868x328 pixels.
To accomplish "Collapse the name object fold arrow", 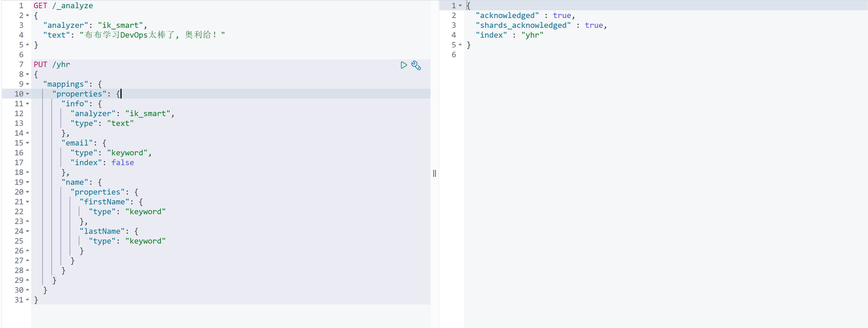I will tap(28, 182).
